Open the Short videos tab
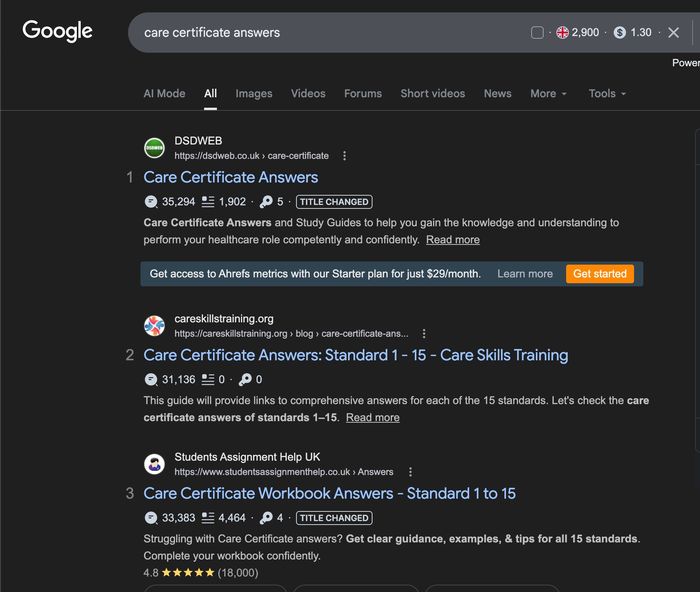Image resolution: width=700 pixels, height=592 pixels. click(x=433, y=94)
